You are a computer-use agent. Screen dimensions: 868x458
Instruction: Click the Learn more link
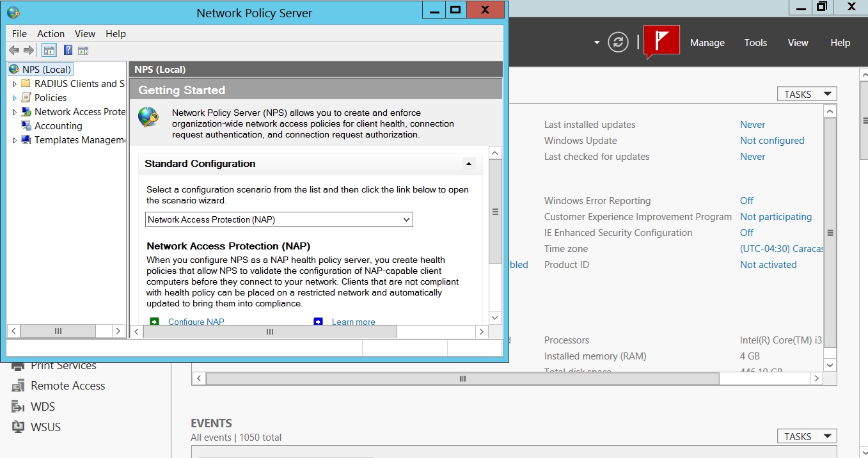(x=353, y=322)
